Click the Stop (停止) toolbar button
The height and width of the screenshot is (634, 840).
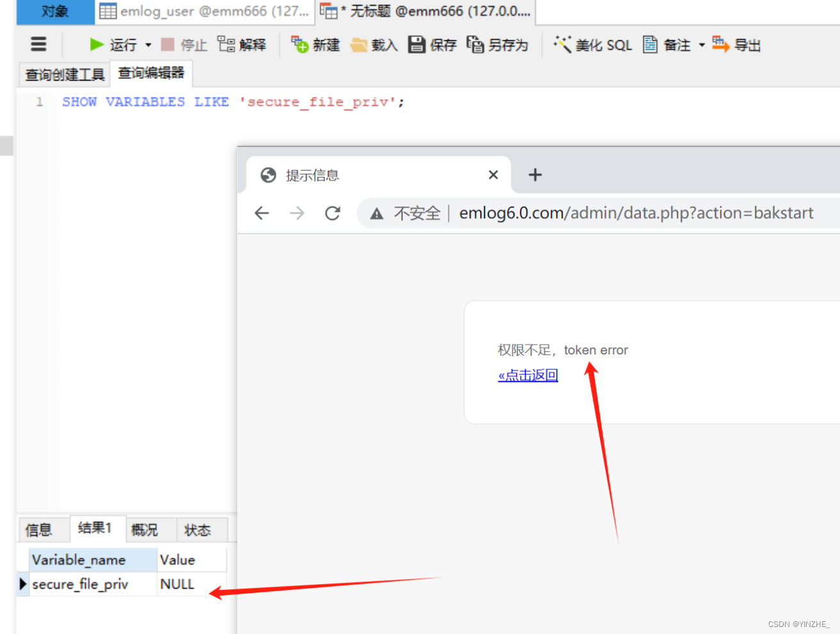(x=184, y=45)
